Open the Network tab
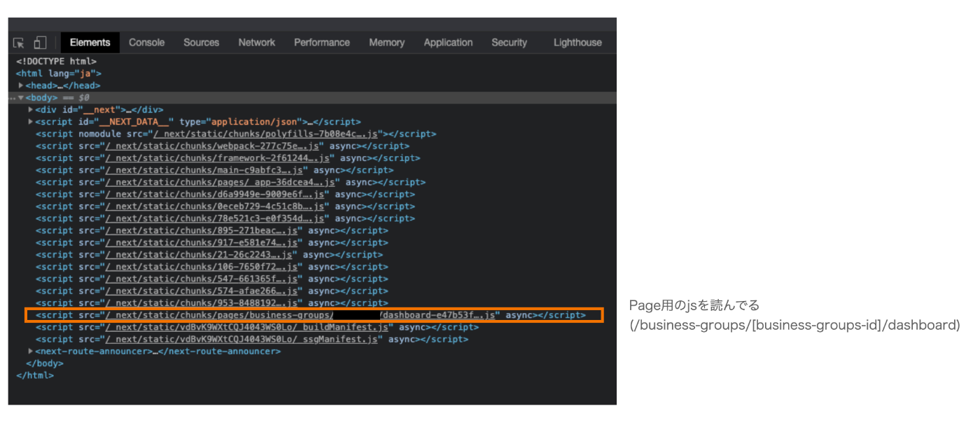Image resolution: width=980 pixels, height=425 pixels. [x=257, y=43]
